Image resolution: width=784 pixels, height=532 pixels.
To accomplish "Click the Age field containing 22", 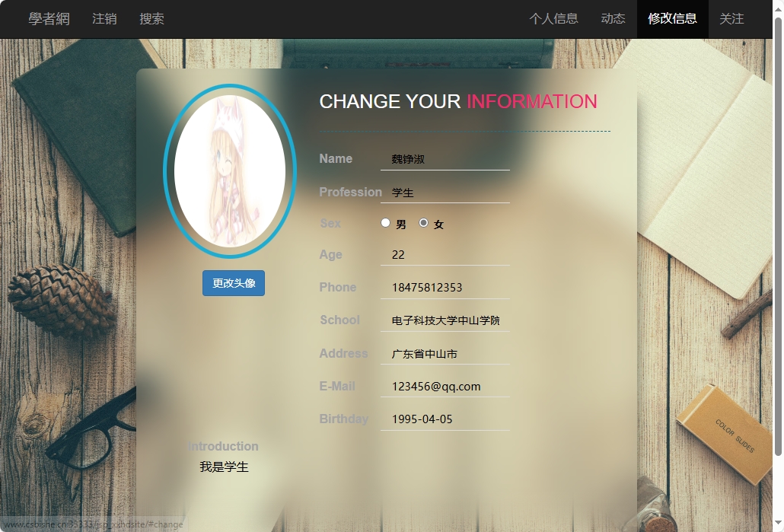I will (x=445, y=254).
